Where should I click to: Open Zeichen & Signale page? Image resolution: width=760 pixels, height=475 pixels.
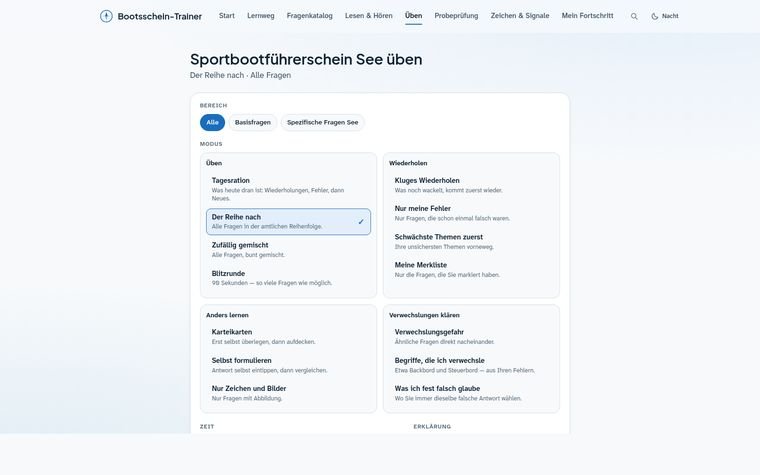tap(520, 16)
